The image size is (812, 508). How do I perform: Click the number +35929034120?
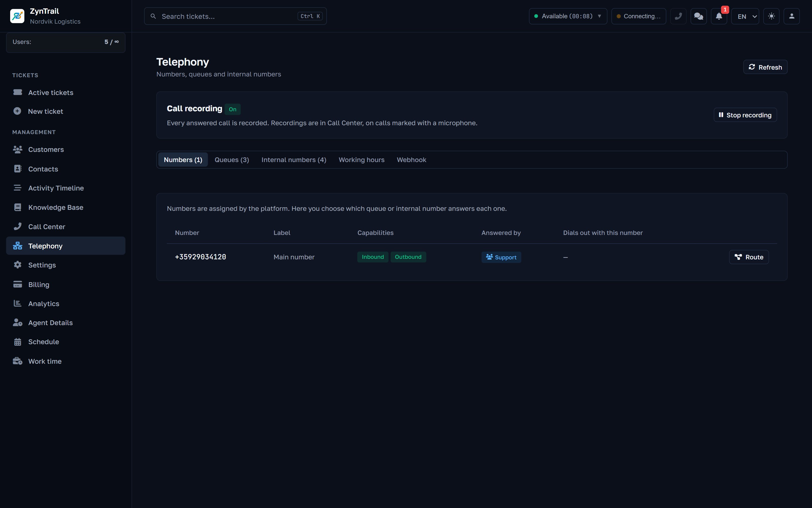point(200,257)
